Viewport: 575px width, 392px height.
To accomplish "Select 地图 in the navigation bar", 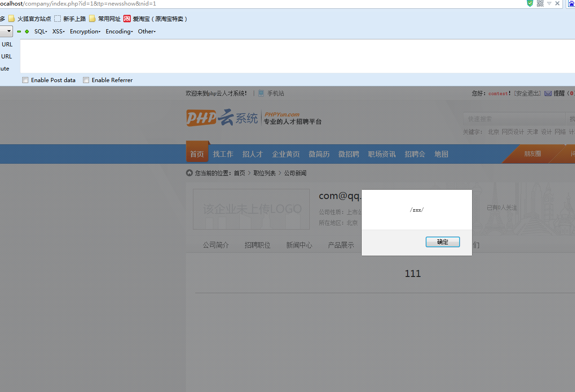I will coord(441,154).
